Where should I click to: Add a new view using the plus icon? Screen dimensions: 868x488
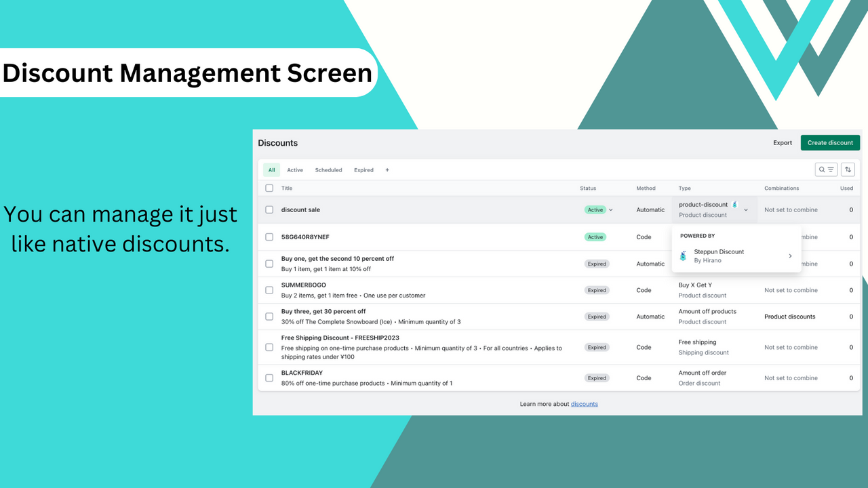[387, 169]
